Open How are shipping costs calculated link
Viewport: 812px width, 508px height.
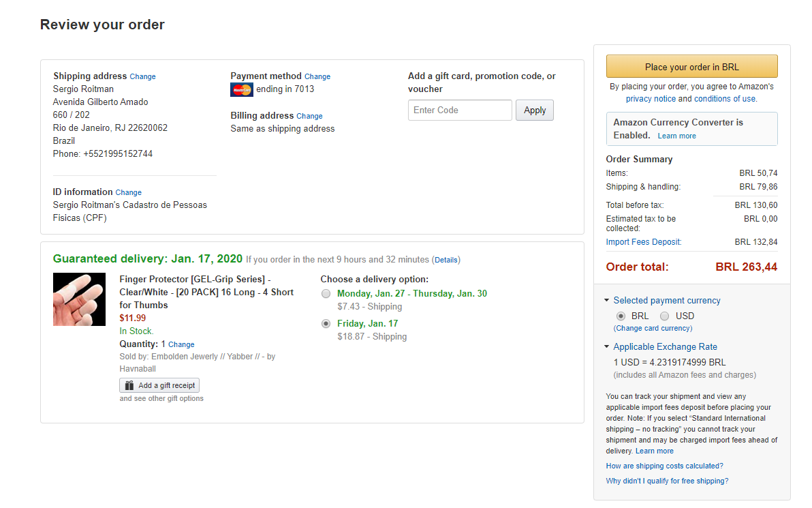[x=664, y=466]
